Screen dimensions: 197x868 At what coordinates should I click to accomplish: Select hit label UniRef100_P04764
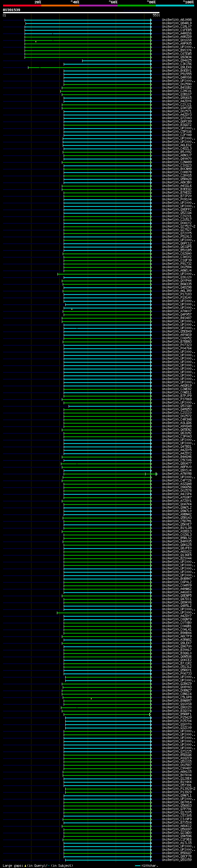click(177, 349)
